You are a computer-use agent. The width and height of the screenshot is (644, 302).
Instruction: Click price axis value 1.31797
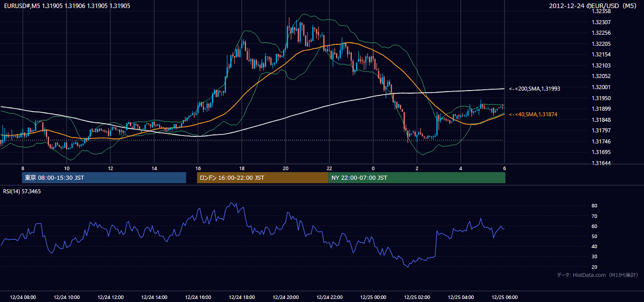click(x=601, y=130)
